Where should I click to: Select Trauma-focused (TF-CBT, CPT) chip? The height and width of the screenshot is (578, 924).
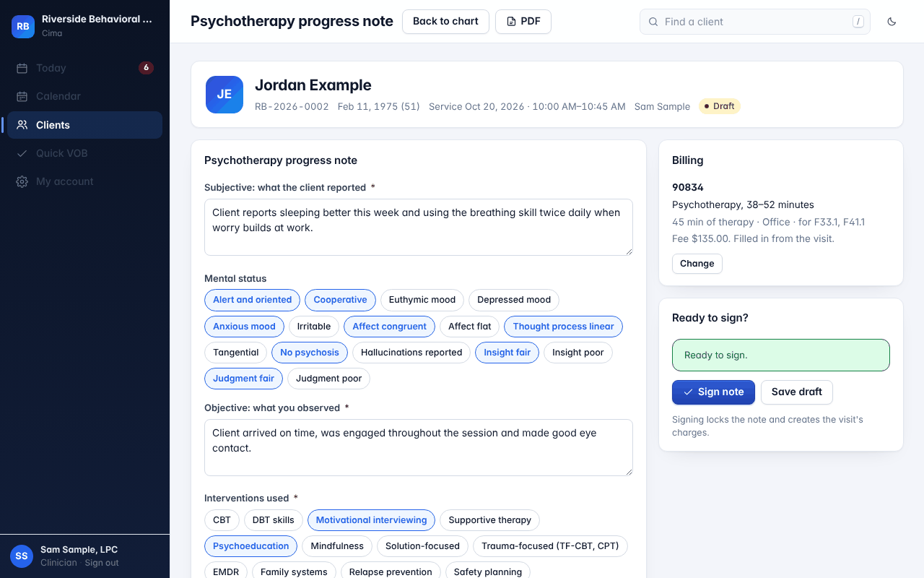pyautogui.click(x=550, y=546)
